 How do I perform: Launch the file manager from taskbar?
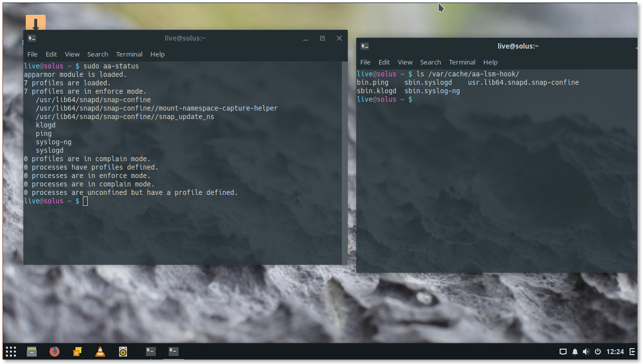[32, 352]
